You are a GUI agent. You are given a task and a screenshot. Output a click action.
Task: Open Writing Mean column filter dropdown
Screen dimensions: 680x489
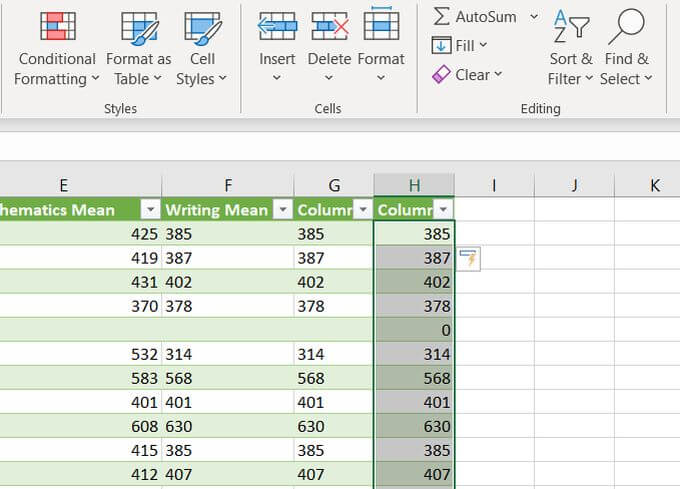282,210
